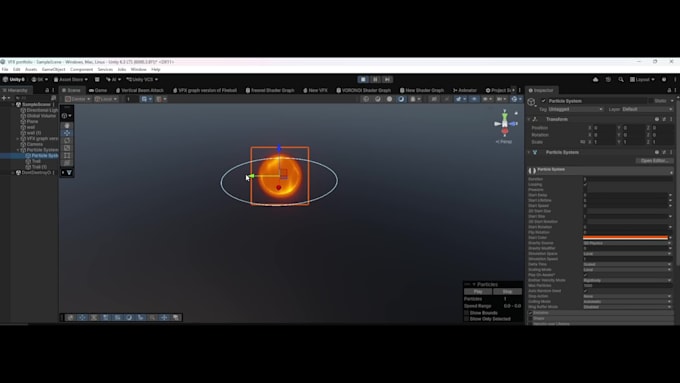The width and height of the screenshot is (680, 383).
Task: Open the Unity VCS dropdown
Action: pyautogui.click(x=142, y=79)
